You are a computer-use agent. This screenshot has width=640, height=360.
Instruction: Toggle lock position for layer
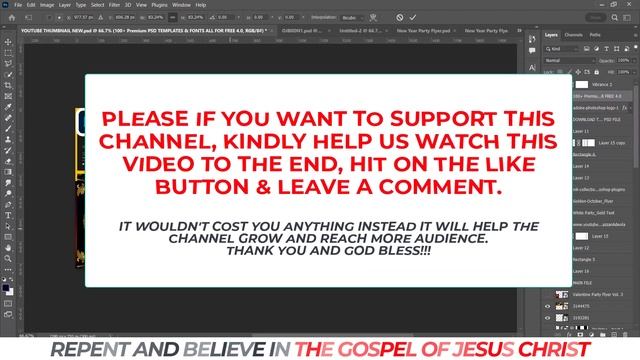[x=578, y=72]
